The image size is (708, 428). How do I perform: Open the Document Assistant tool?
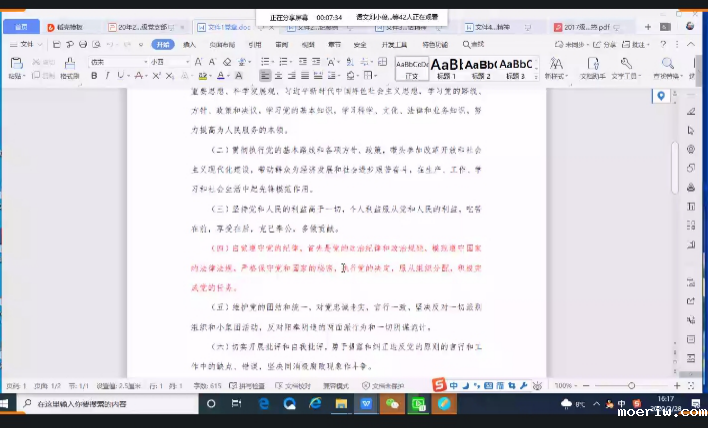(x=593, y=68)
